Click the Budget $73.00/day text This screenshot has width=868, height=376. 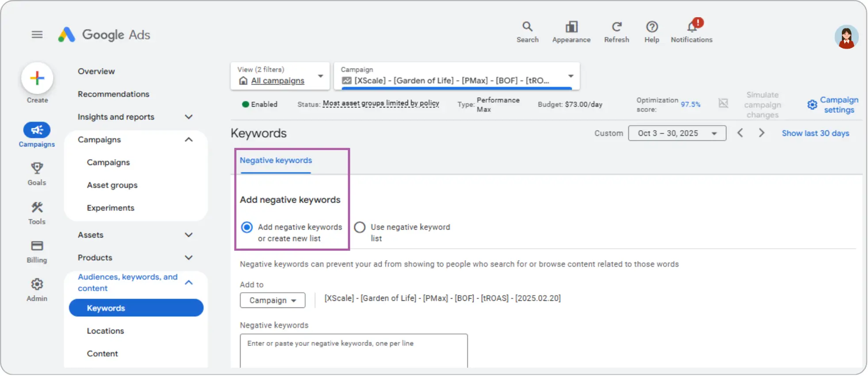click(x=570, y=104)
